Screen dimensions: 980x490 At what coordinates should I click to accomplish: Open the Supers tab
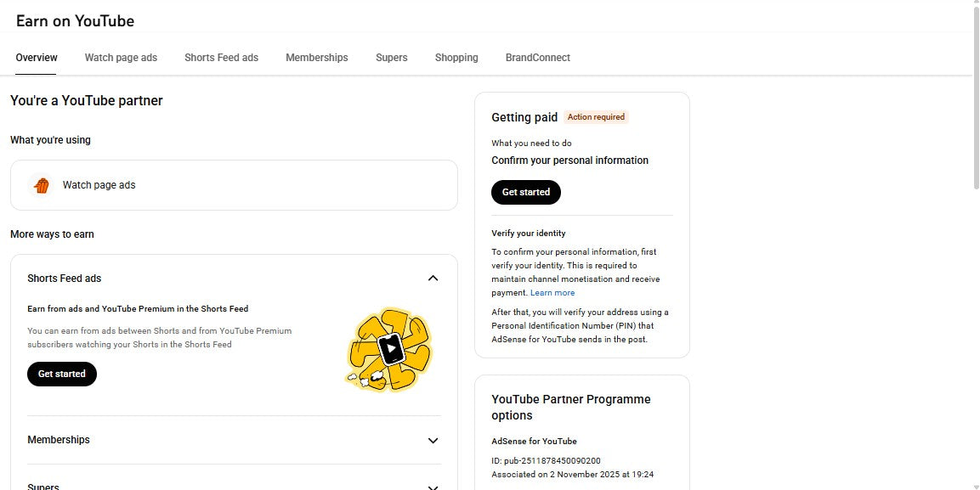tap(391, 57)
